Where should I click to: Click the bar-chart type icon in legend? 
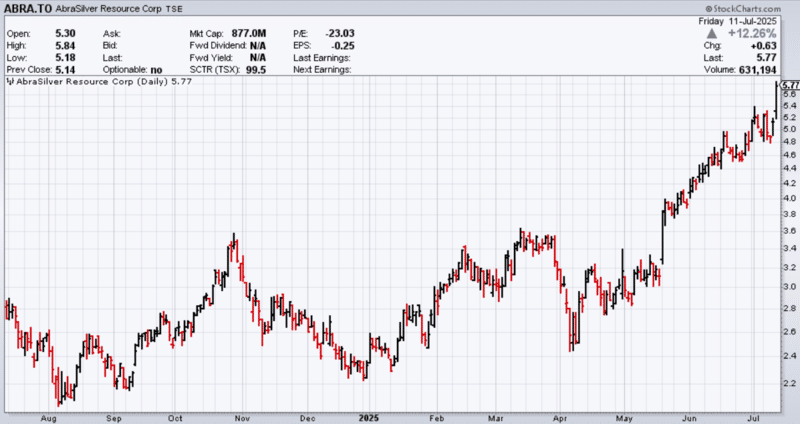pos(10,81)
